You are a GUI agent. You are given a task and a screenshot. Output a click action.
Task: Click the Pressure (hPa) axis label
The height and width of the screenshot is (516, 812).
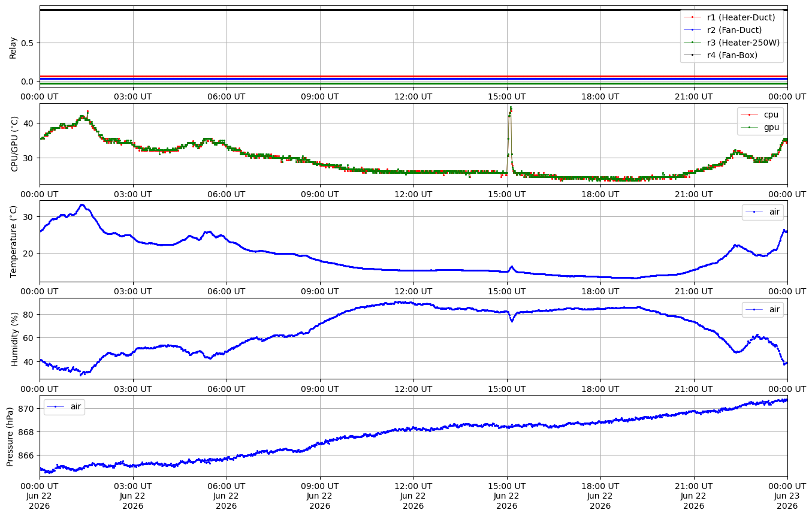coord(10,436)
